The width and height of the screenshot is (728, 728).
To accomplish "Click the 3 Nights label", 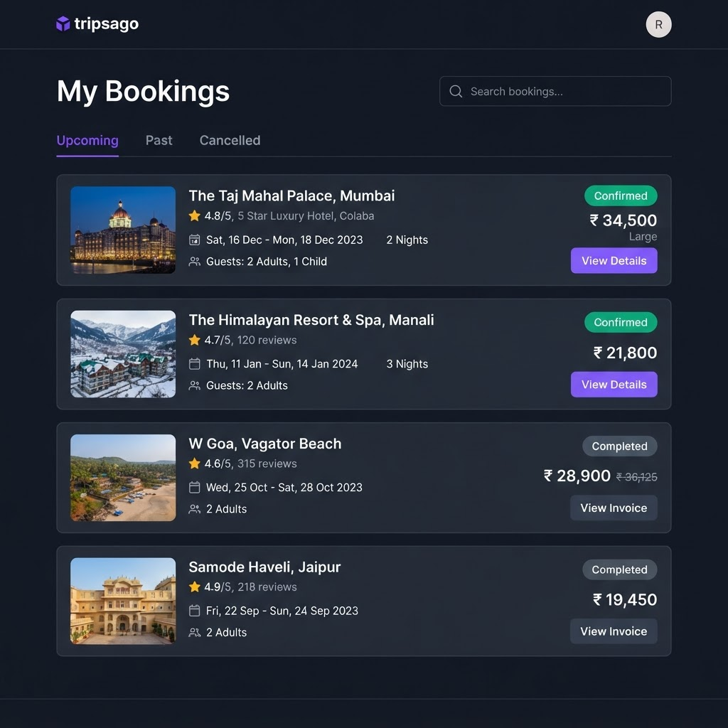I will (407, 364).
